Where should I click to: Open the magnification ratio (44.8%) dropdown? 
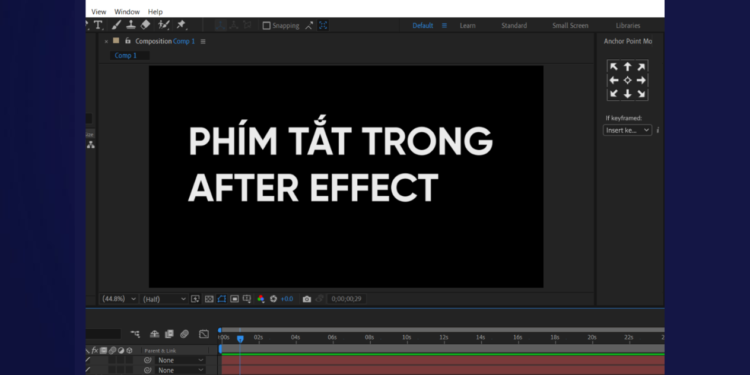click(119, 299)
